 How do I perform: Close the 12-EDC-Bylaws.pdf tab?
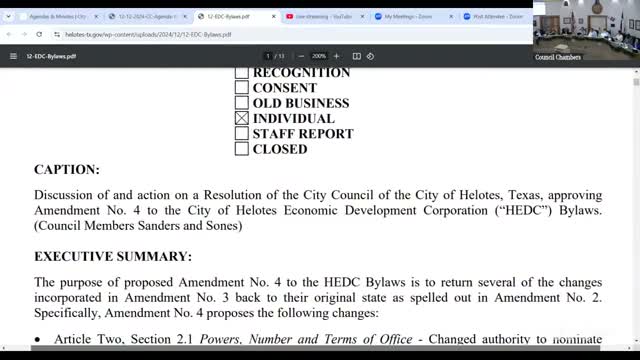tap(273, 16)
